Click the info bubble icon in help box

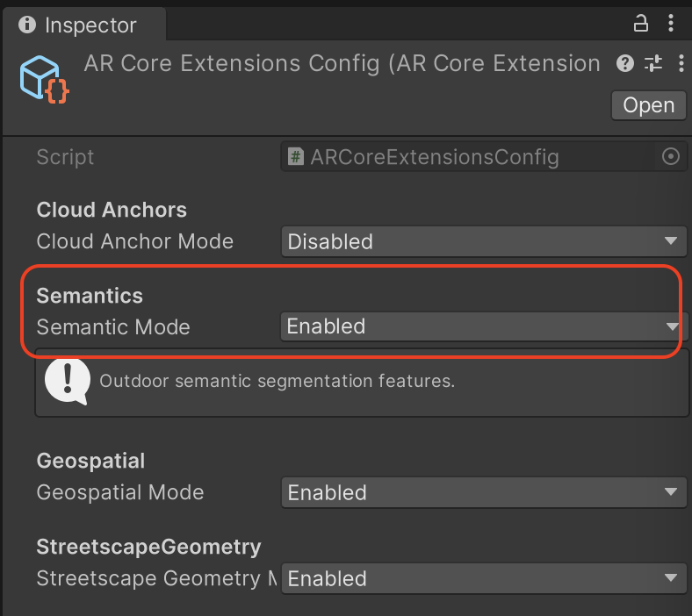(x=67, y=382)
